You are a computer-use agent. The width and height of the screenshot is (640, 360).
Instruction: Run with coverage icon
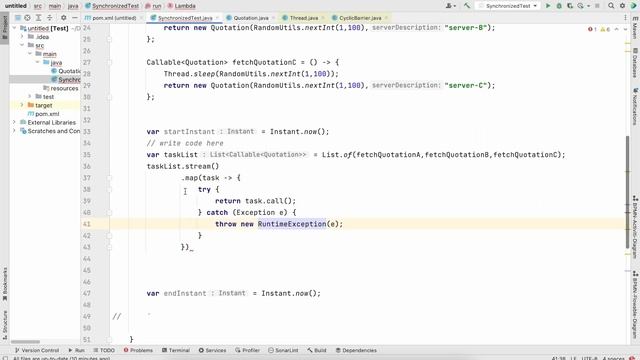pyautogui.click(x=570, y=6)
